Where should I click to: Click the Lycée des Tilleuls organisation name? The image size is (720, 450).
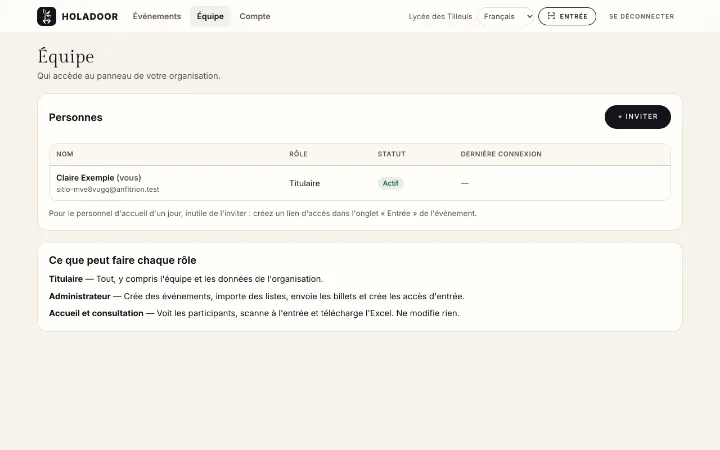coord(440,17)
